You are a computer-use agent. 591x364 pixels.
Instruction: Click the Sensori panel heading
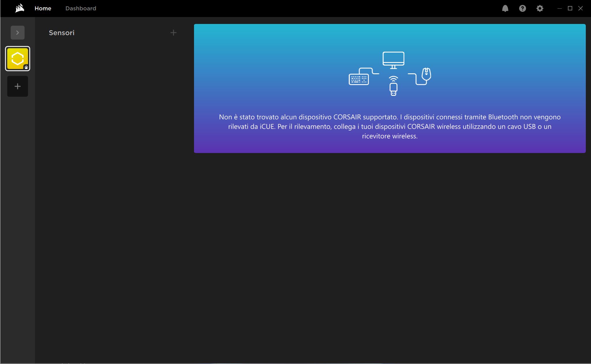[61, 33]
